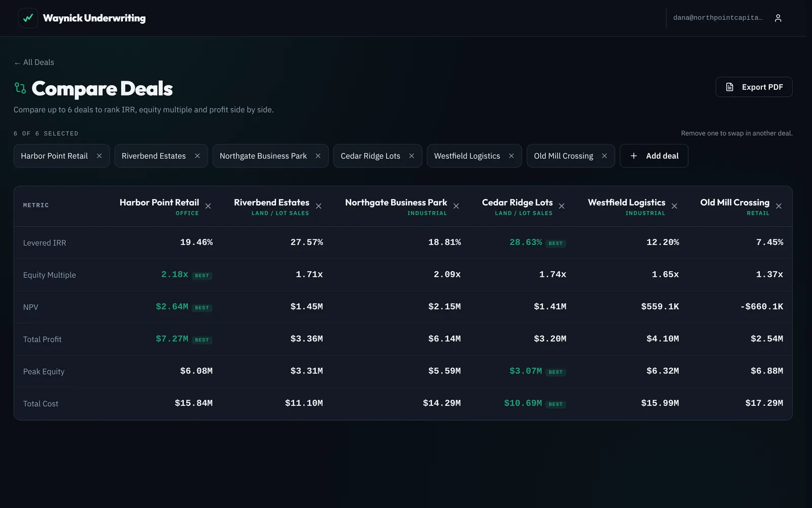
Task: Click the $3.07M Peak Equity value
Action: [x=526, y=371]
